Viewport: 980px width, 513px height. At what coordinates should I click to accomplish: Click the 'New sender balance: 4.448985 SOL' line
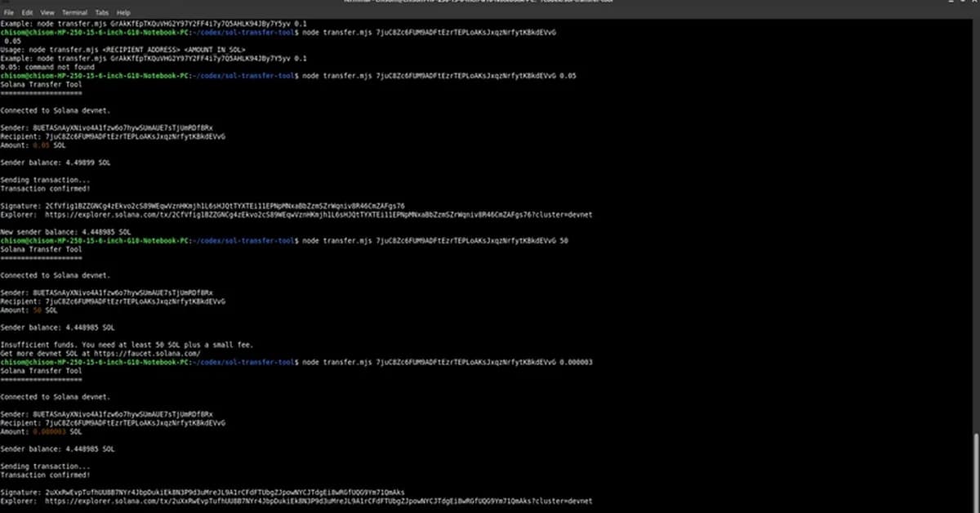click(65, 232)
